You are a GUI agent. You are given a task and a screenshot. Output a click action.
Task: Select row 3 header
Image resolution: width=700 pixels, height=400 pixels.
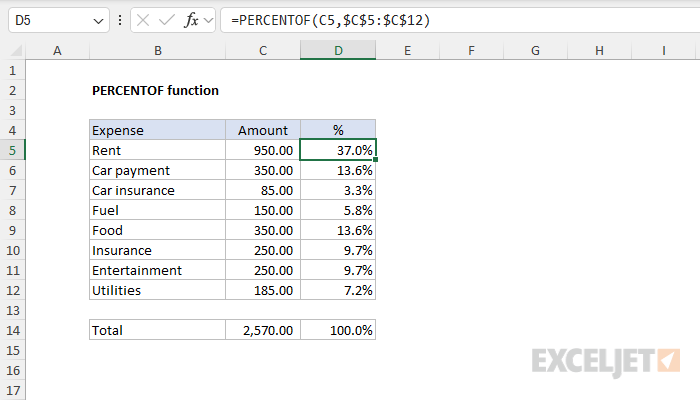coord(12,110)
